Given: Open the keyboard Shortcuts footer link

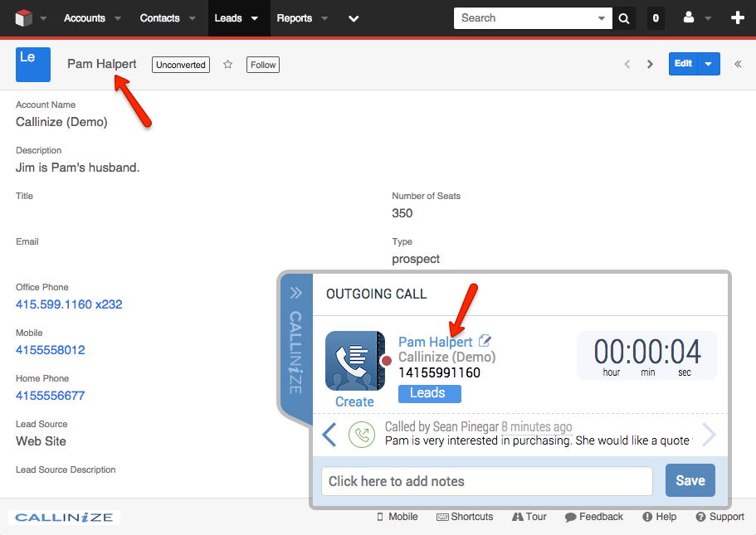Looking at the screenshot, I should click(465, 517).
